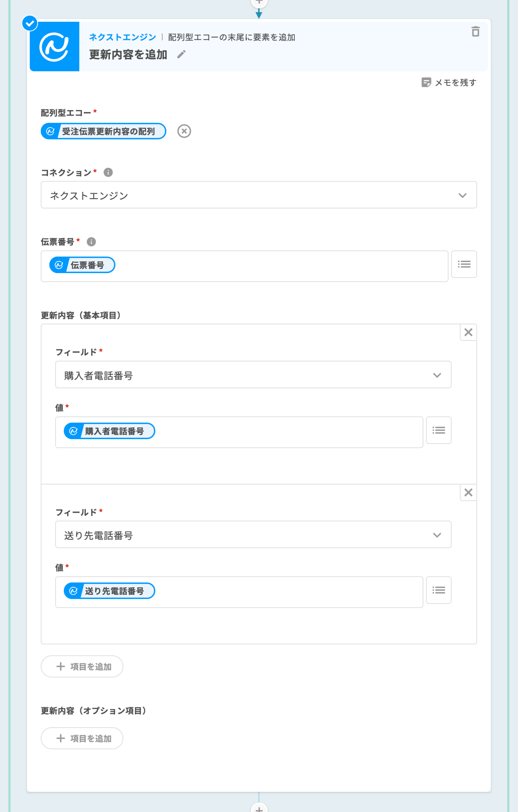The height and width of the screenshot is (812, 518).
Task: Open the フィールド dropdown set to 購入者電話番号
Action: click(x=253, y=375)
